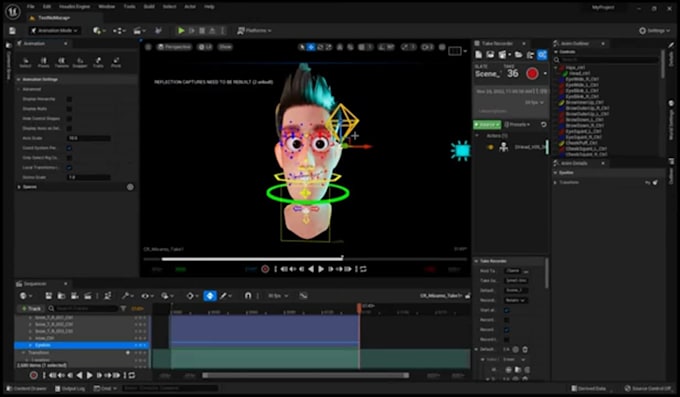Toggle the Display Hierarchy checkbox
Screen dimensions: 680x397
[x=69, y=99]
